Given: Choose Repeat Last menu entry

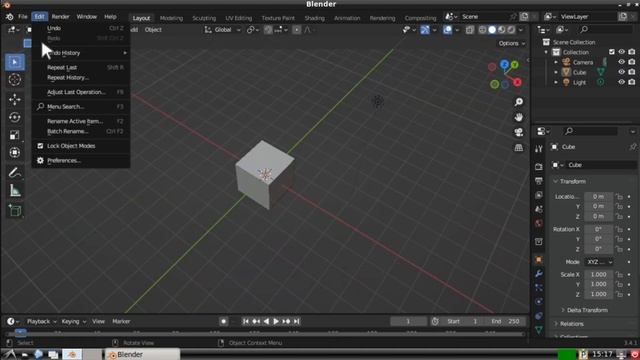Looking at the screenshot, I should coord(81,67).
